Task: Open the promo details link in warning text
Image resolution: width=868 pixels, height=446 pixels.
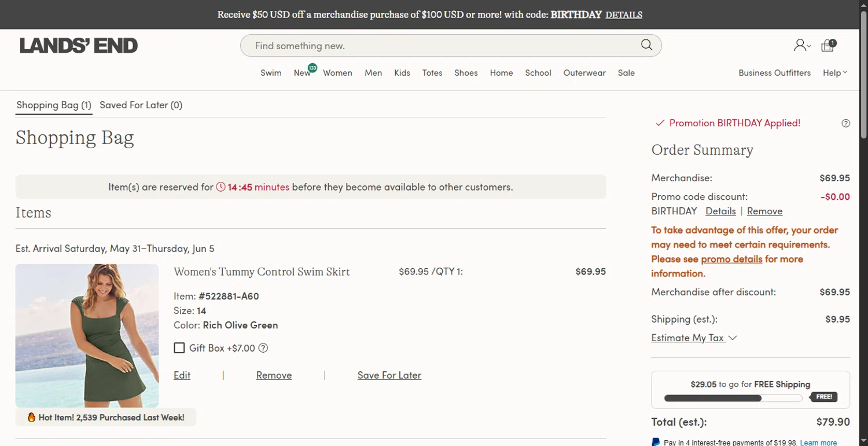Action: tap(731, 259)
